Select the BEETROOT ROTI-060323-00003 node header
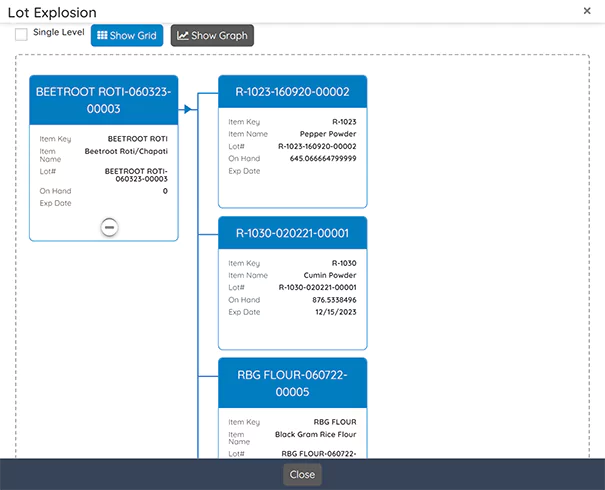This screenshot has height=490, width=605. pyautogui.click(x=104, y=99)
